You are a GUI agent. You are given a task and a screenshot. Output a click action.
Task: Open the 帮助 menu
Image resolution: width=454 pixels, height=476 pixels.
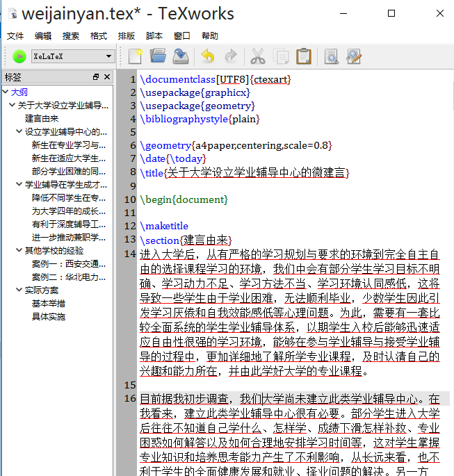click(x=210, y=36)
